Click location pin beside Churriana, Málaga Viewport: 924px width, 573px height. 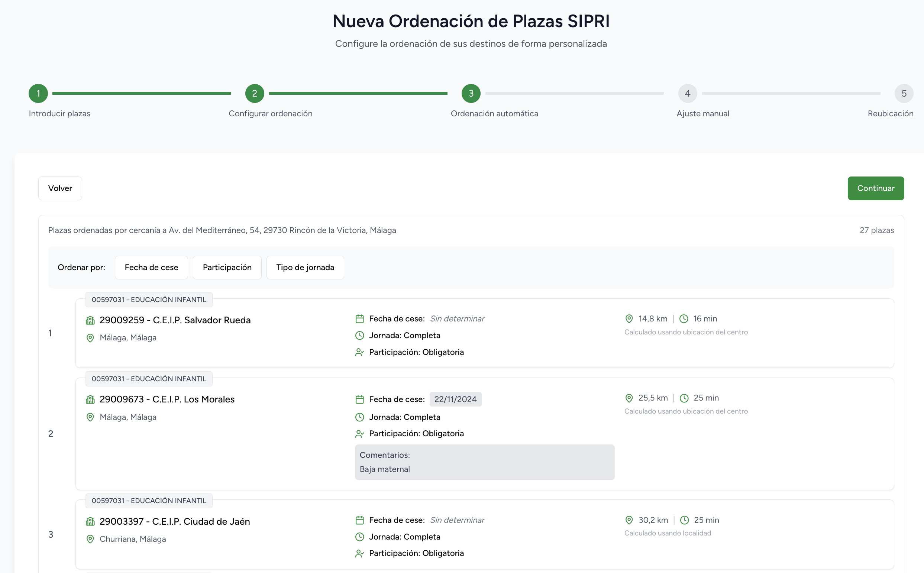(x=90, y=539)
